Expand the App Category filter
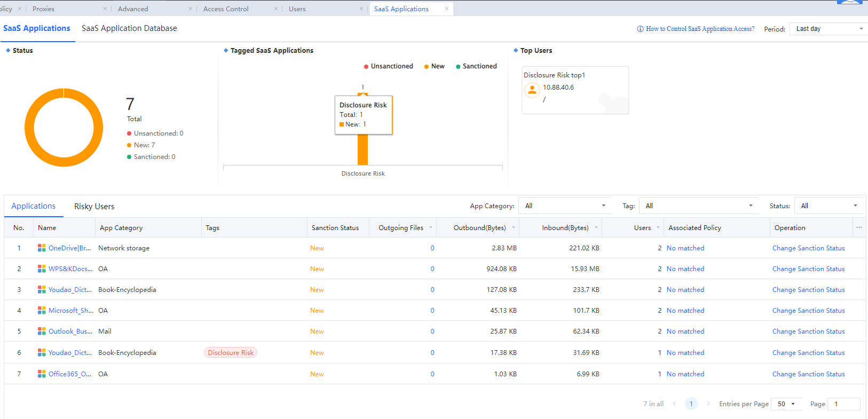868x419 pixels. click(565, 206)
